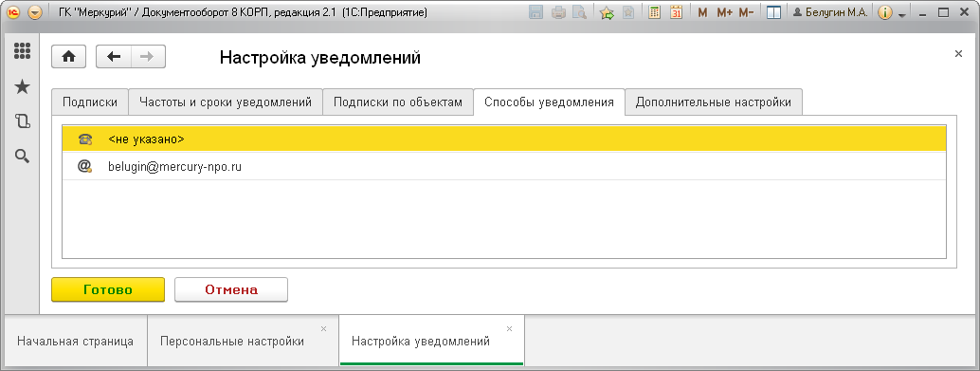Select the <не указано> phone row
The width and height of the screenshot is (980, 371).
[504, 139]
